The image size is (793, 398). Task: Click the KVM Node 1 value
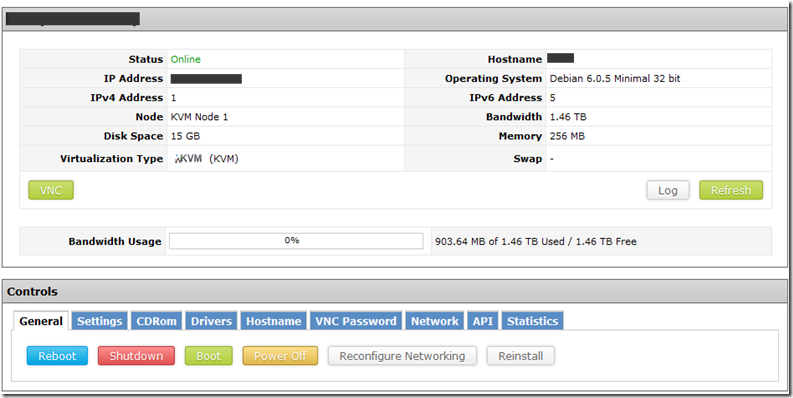(x=199, y=117)
